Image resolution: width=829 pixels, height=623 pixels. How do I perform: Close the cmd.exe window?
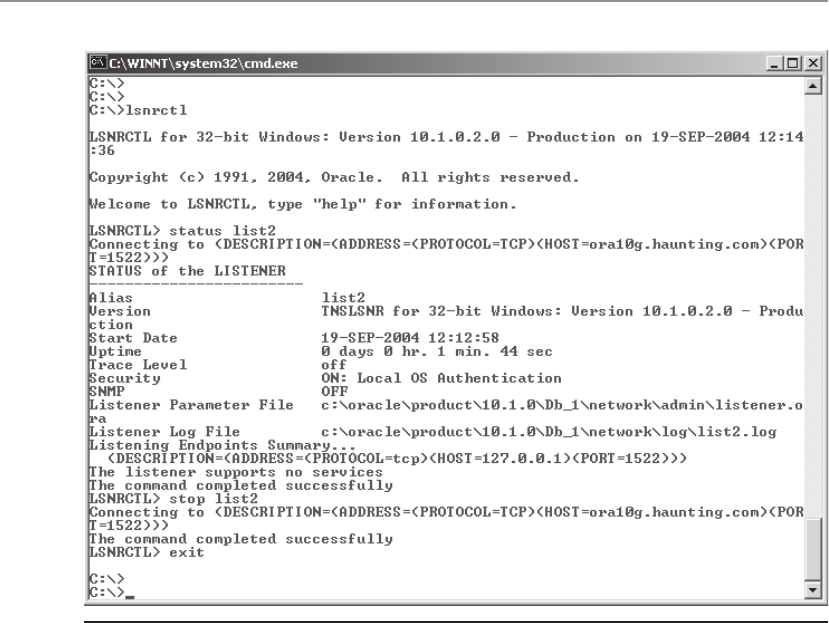pyautogui.click(x=813, y=63)
